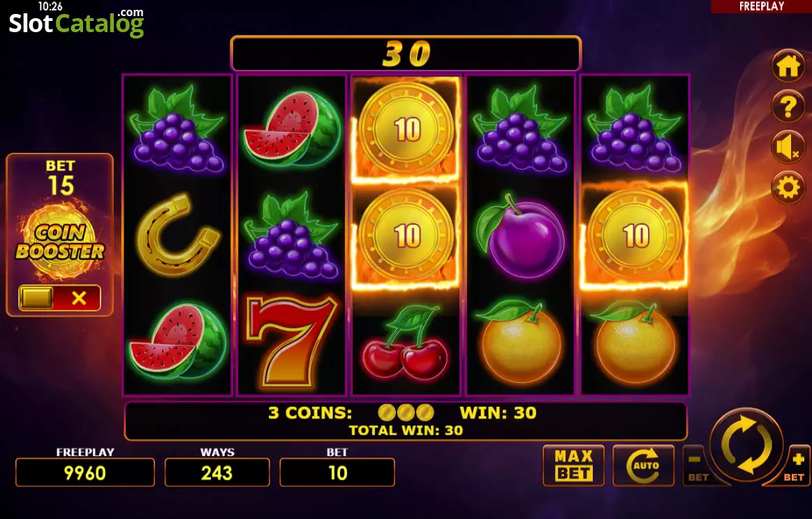Click the highlighted 10 coin on reel five

point(635,235)
